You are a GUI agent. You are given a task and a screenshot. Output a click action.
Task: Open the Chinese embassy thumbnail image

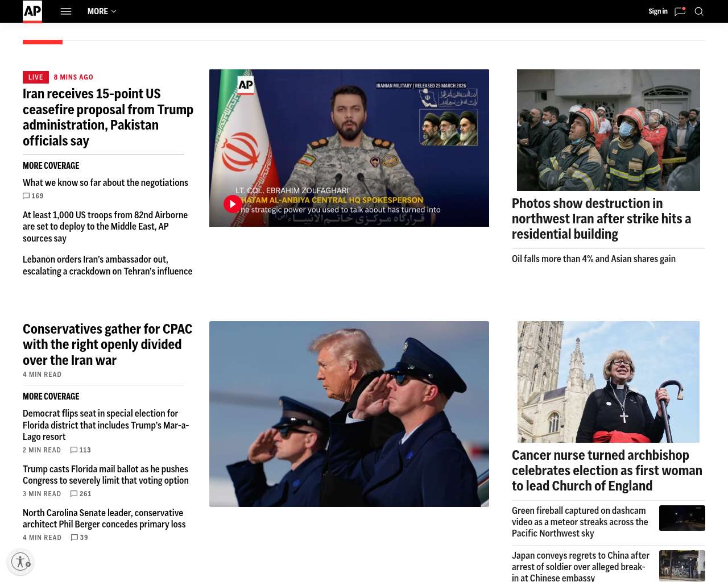pyautogui.click(x=682, y=566)
